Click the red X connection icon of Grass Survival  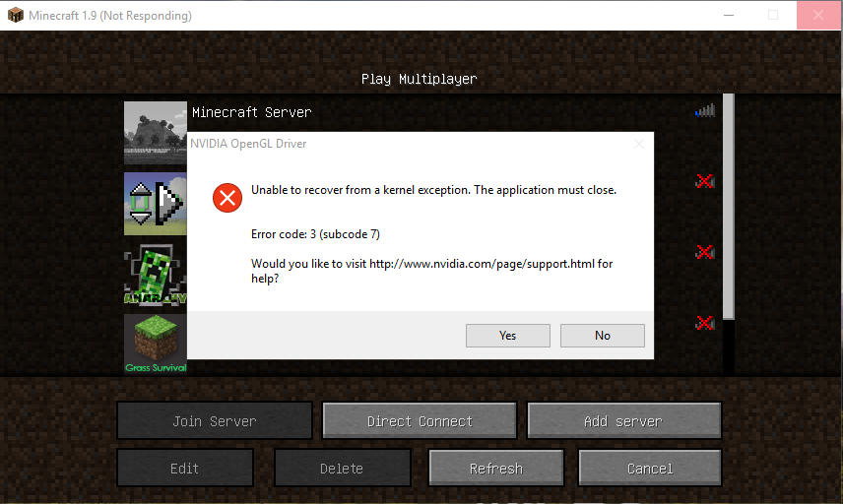click(x=705, y=323)
